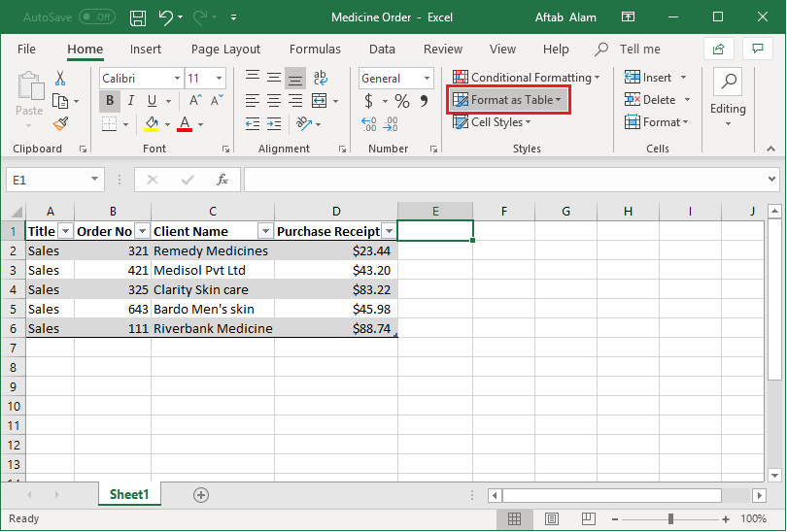Open the Comments icon
Screen dimensions: 787x532
[x=758, y=49]
